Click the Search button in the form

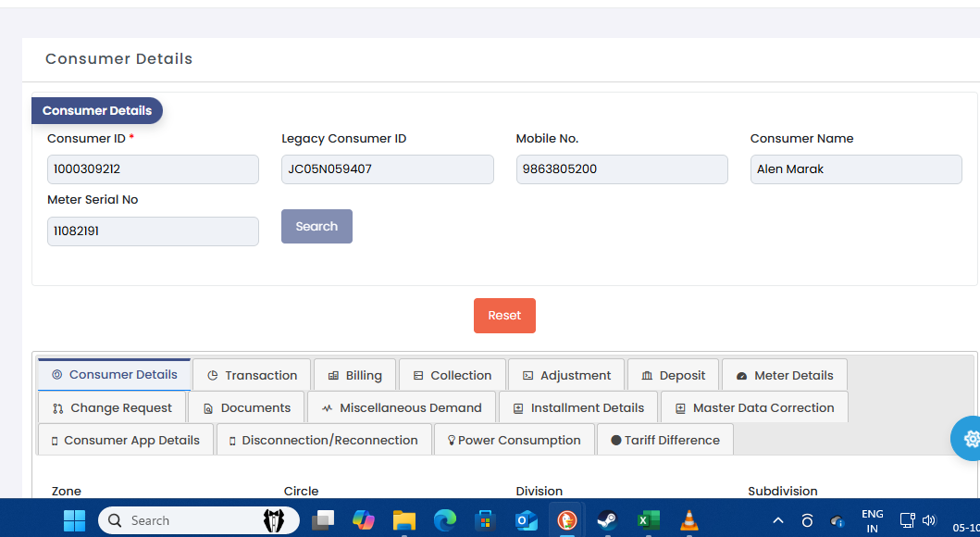[x=316, y=226]
